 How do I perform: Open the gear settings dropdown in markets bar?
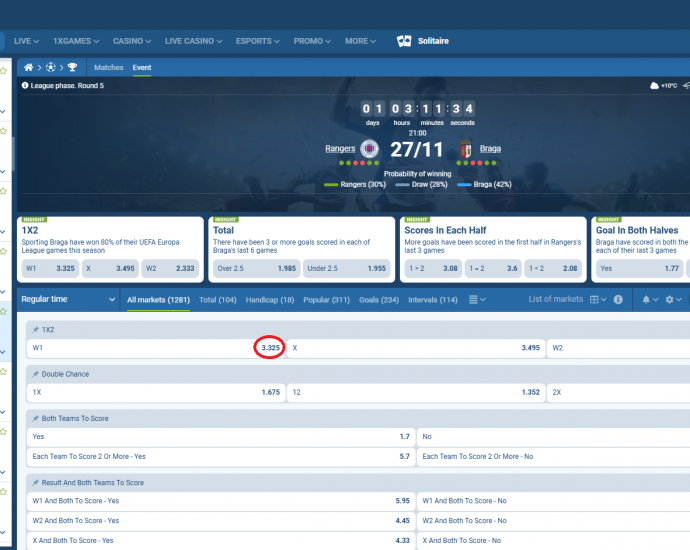pos(672,299)
